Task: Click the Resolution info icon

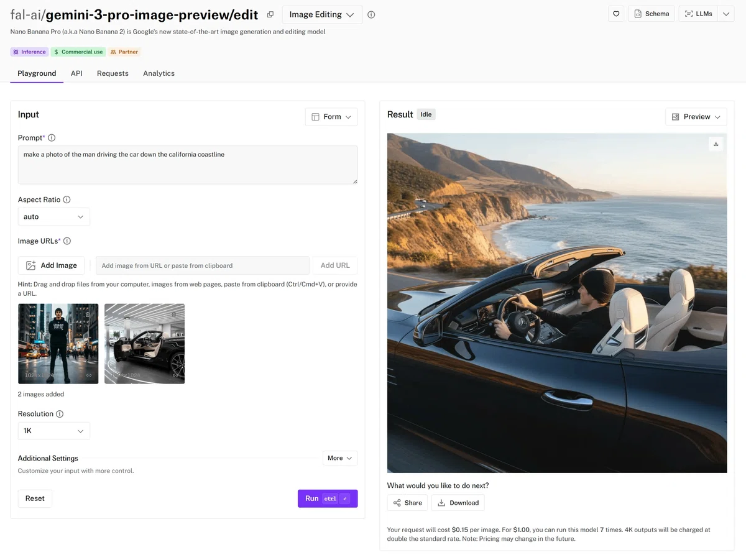Action: (60, 414)
